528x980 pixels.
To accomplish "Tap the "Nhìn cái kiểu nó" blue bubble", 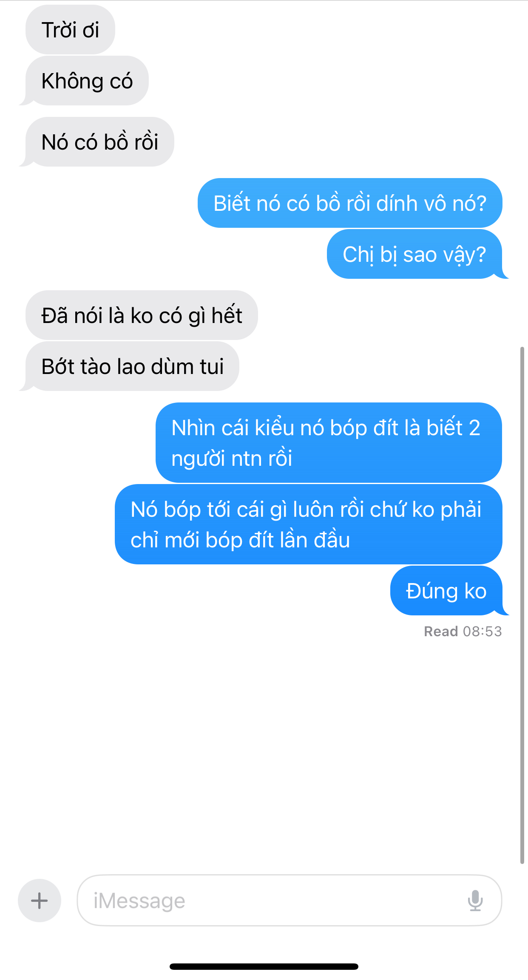I will point(329,443).
